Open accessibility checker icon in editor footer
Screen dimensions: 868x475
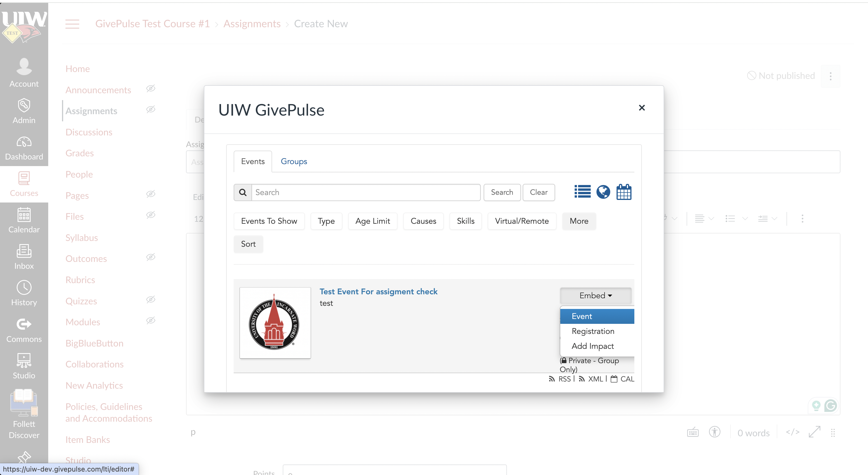pos(714,432)
